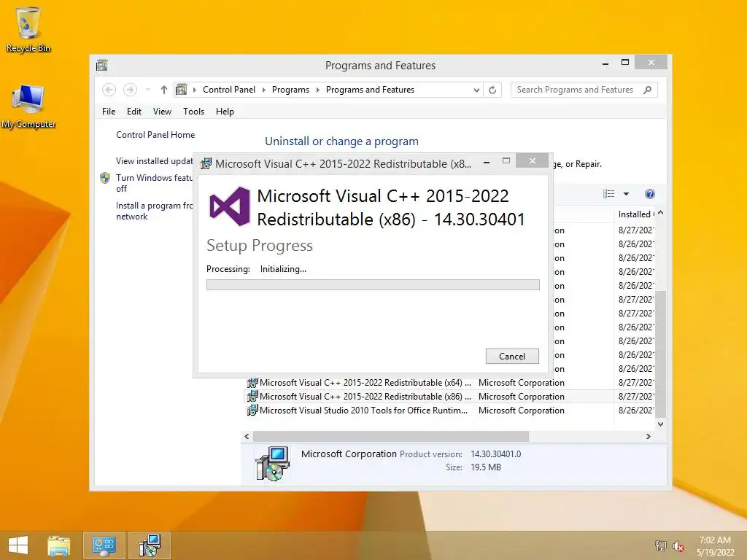747x560 pixels.
Task: Click the shield icon beside Windows features
Action: [x=105, y=178]
